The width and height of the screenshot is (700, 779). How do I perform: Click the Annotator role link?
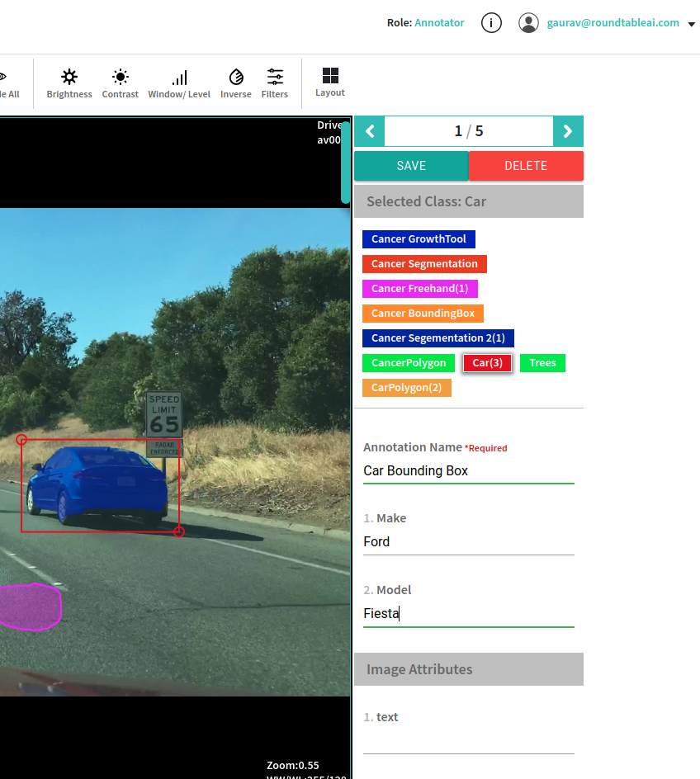pos(439,23)
